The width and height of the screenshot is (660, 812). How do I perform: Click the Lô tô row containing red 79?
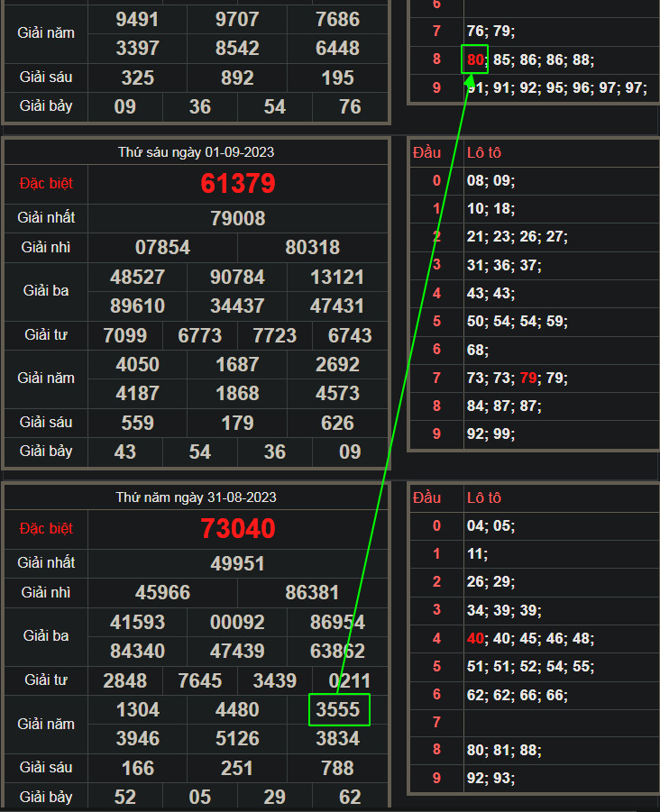click(x=532, y=379)
